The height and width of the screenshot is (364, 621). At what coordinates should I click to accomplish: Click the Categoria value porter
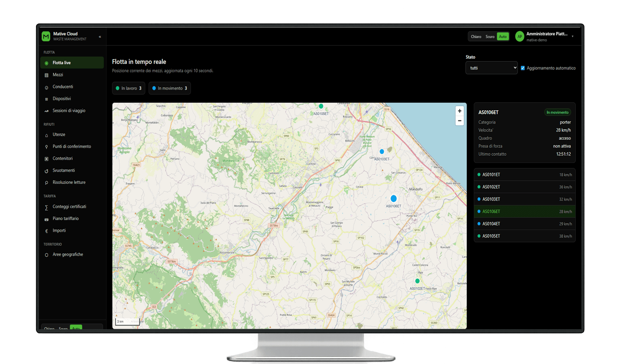coord(565,122)
